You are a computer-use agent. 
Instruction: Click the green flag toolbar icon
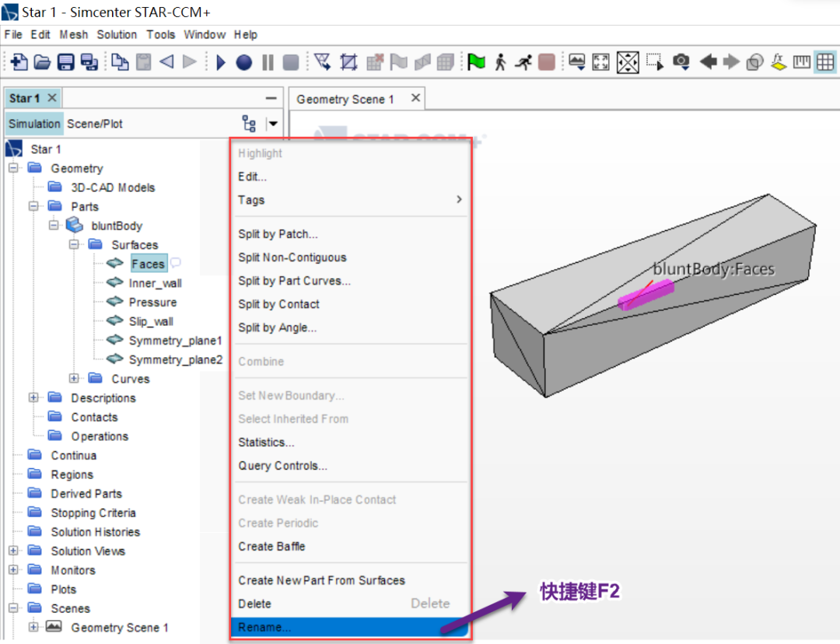click(x=476, y=62)
